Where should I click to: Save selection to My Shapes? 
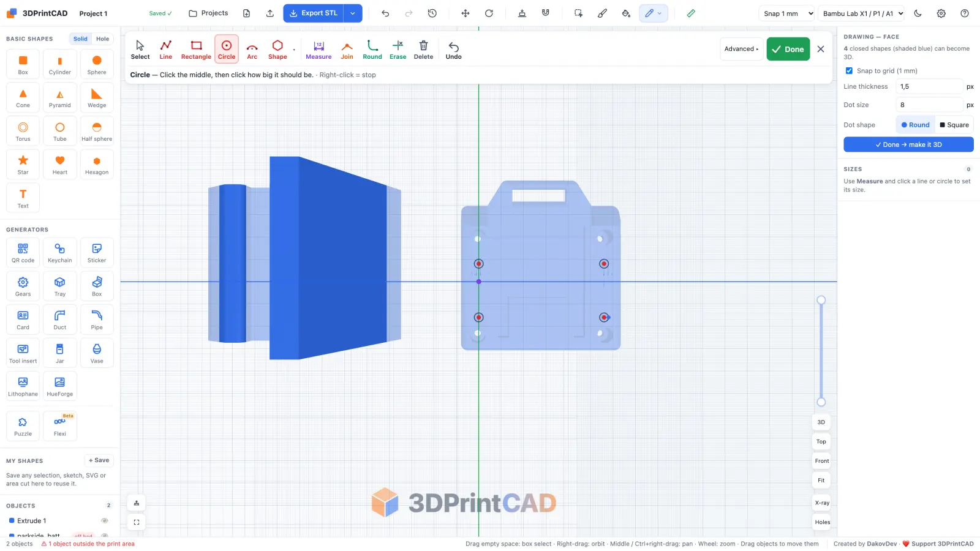point(99,460)
